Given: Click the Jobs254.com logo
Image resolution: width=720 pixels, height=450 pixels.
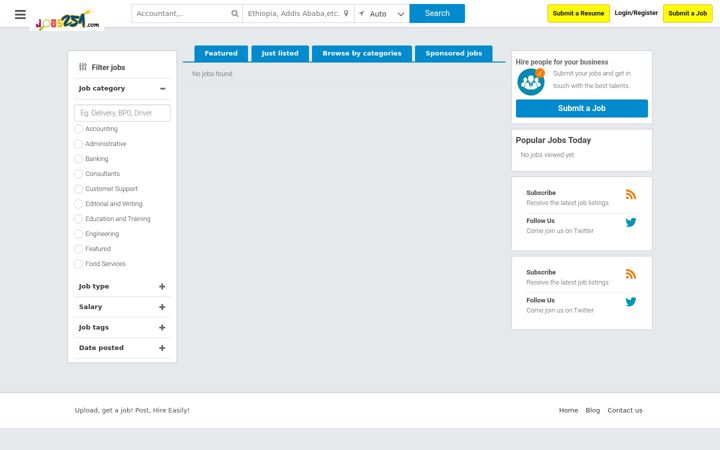Looking at the screenshot, I should pos(68,20).
